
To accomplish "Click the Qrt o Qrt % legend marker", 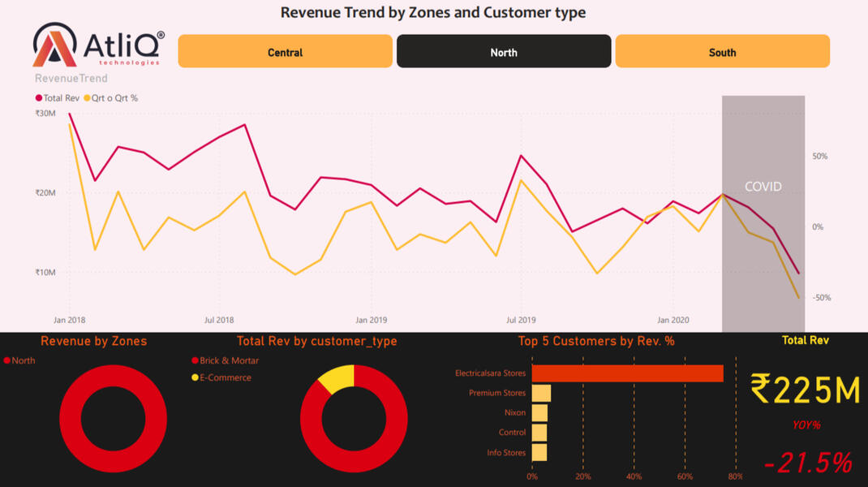I will click(86, 98).
